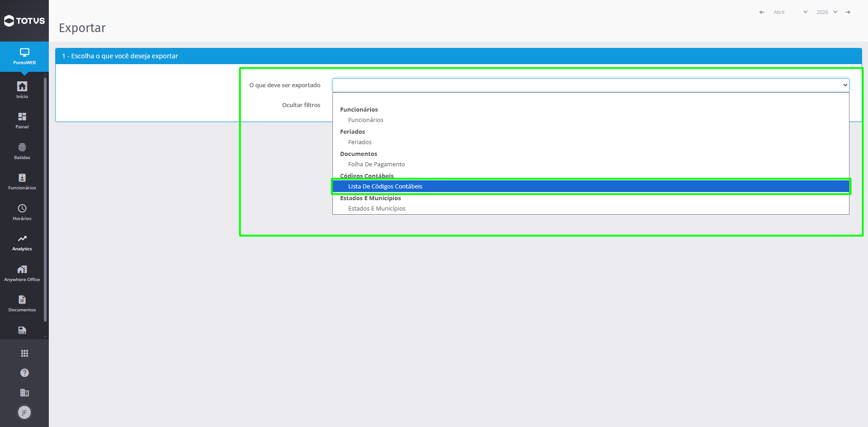Click the company building icon
This screenshot has width=868, height=427.
pyautogui.click(x=24, y=393)
